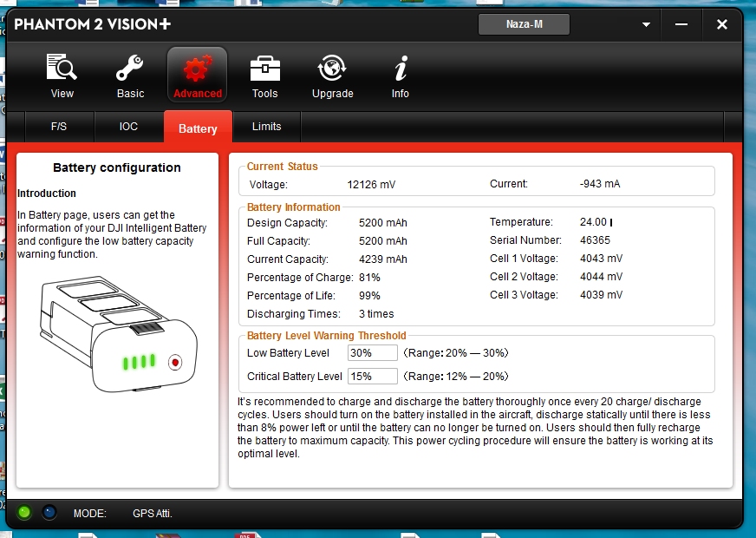Click the green status indicator light
The image size is (756, 538).
(24, 513)
